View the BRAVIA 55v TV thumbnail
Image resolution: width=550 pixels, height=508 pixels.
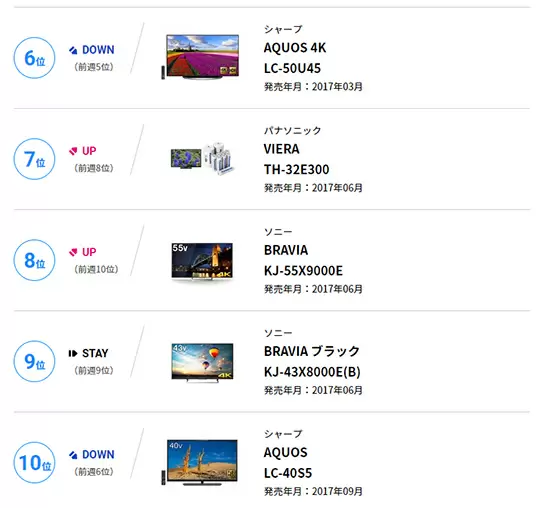coord(202,261)
